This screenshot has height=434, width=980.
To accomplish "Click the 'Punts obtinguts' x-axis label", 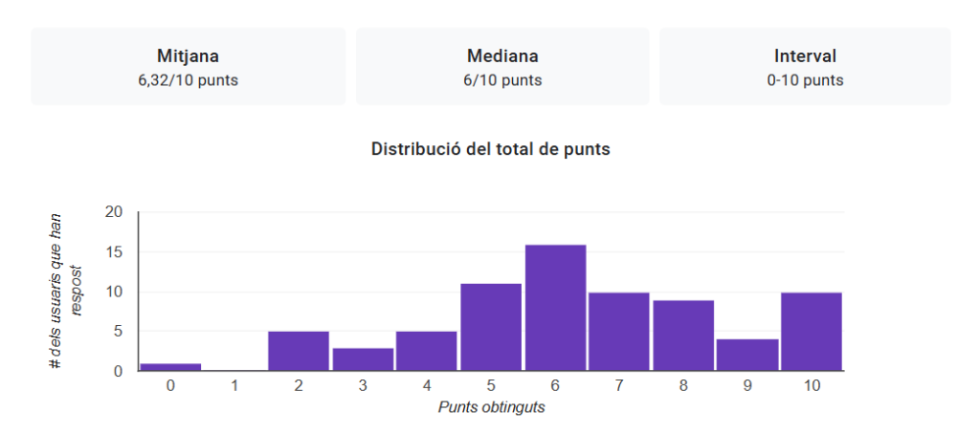I will (491, 406).
